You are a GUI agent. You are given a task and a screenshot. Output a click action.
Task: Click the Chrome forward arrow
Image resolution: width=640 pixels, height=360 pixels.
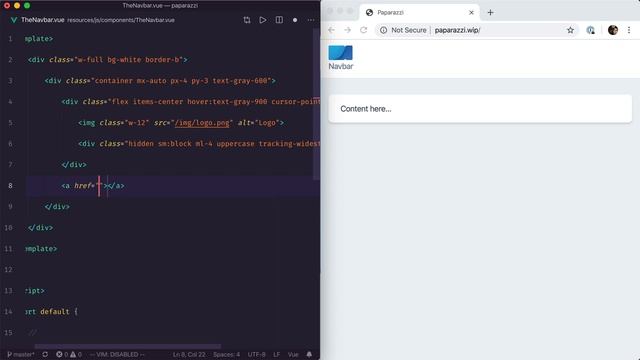(347, 30)
